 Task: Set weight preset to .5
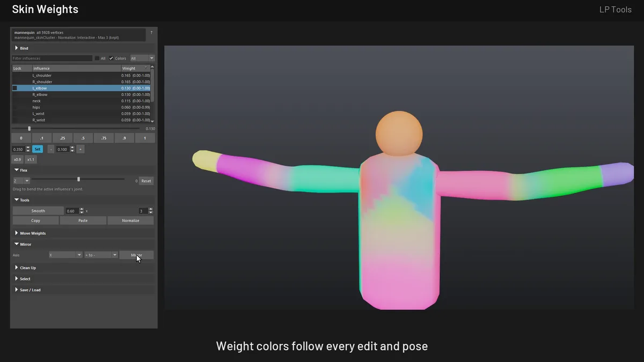[x=83, y=138]
